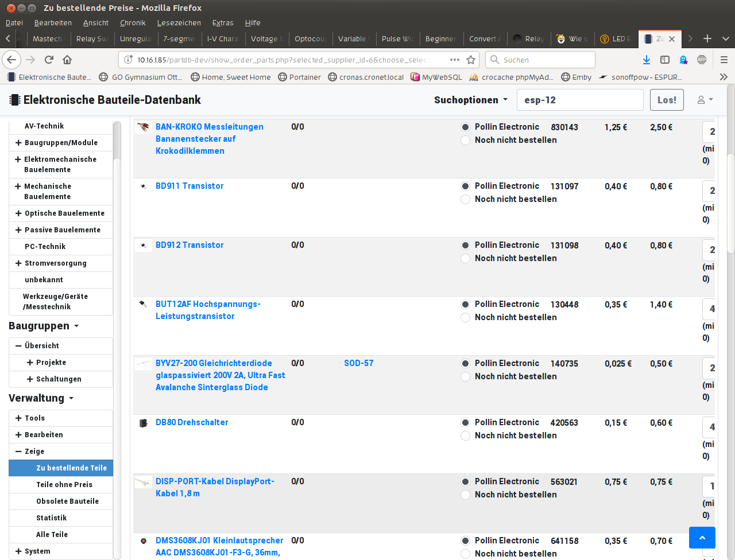
Task: Click the BAN-KROKO Messleitungen part thumbnail
Action: tap(143, 127)
